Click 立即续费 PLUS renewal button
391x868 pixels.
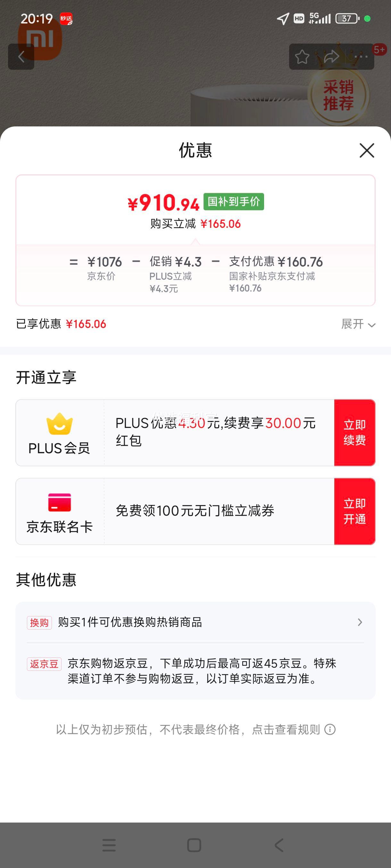pos(354,433)
